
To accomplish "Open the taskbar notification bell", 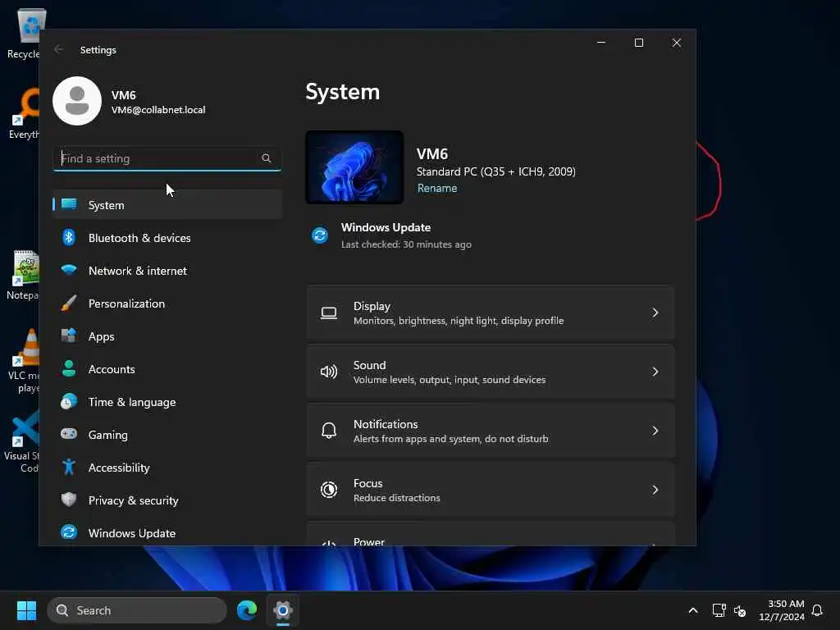I will 817,610.
